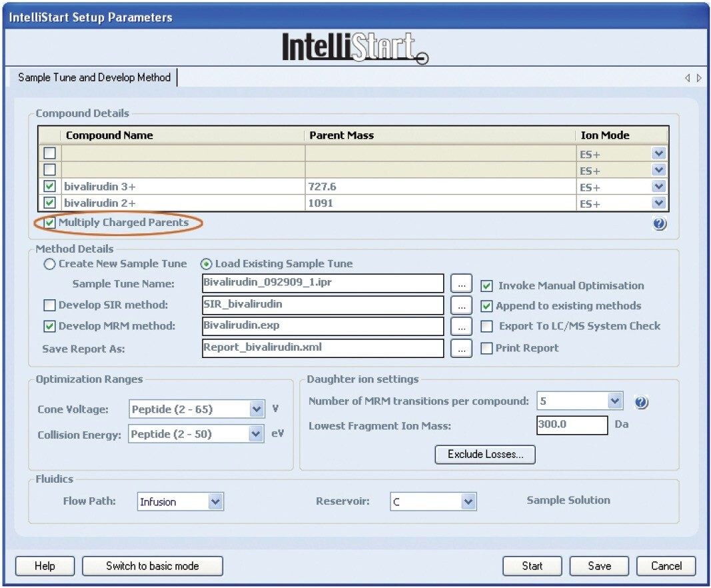
Task: Select Load Existing Sample Tune option
Action: pyautogui.click(x=206, y=264)
